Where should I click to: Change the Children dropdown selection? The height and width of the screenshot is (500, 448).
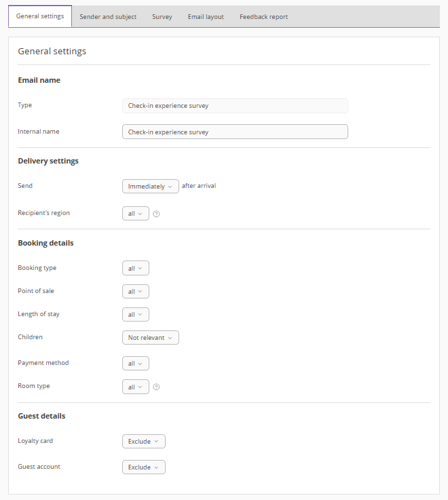(x=150, y=337)
